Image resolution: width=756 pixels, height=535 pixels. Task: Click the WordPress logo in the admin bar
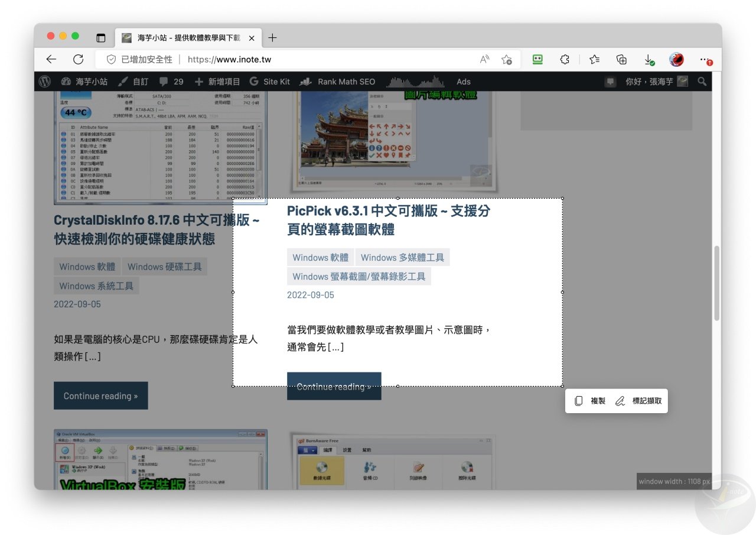pos(44,81)
